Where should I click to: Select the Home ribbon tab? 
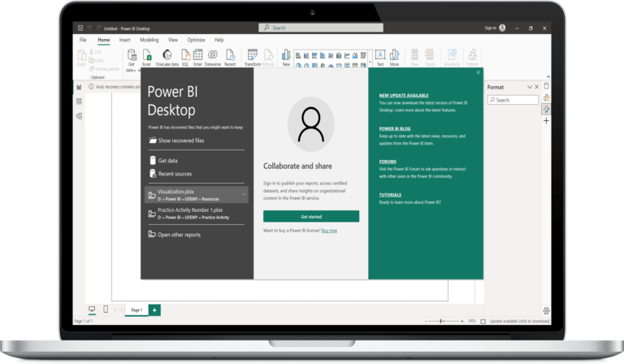104,40
